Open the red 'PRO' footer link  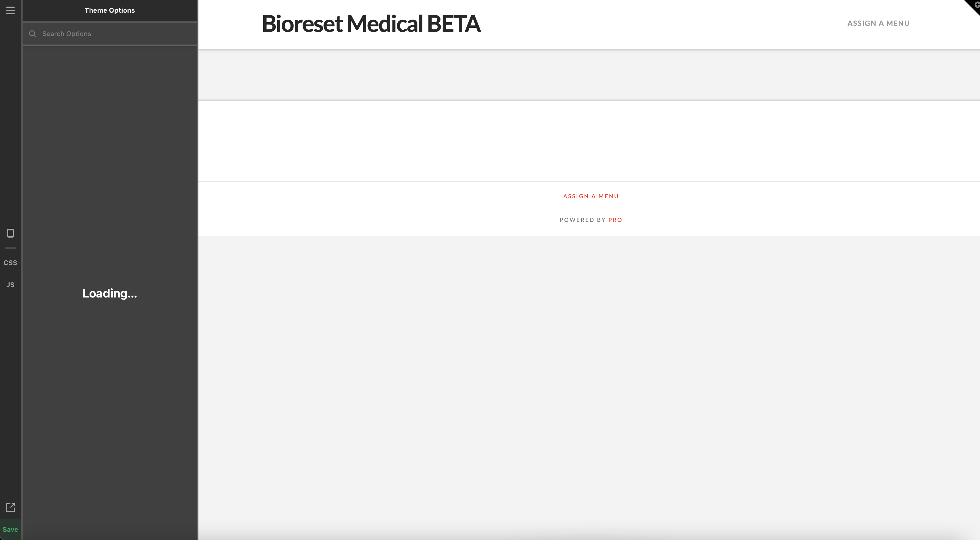tap(615, 220)
